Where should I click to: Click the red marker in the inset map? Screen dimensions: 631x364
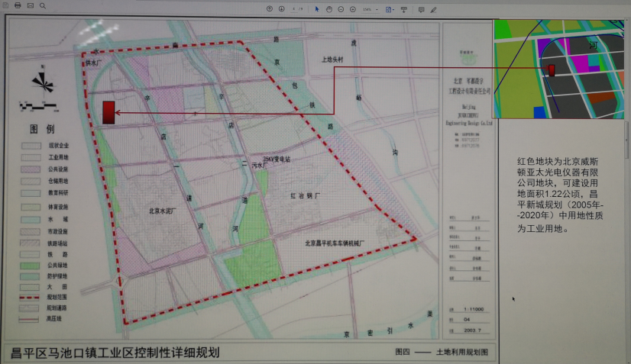pos(551,70)
